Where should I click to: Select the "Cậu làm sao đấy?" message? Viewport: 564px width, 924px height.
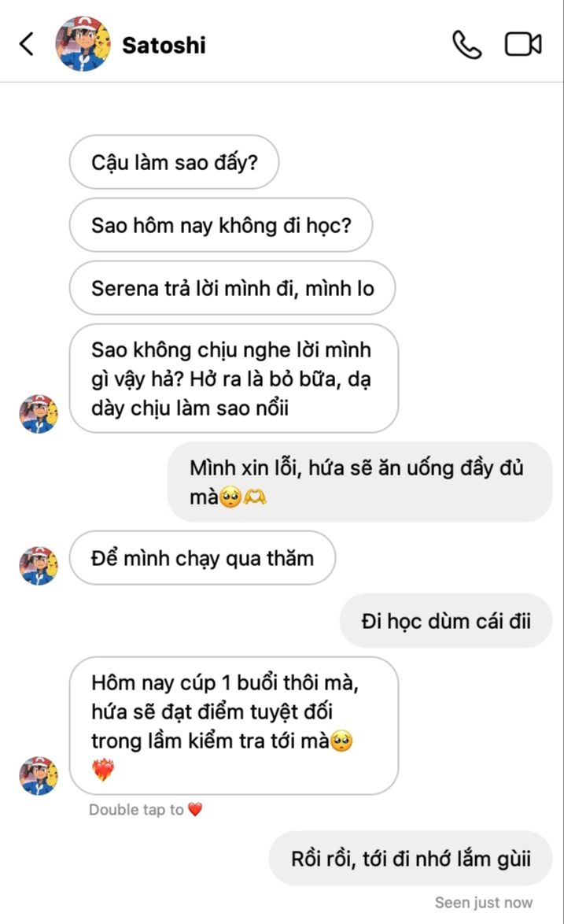(x=174, y=162)
